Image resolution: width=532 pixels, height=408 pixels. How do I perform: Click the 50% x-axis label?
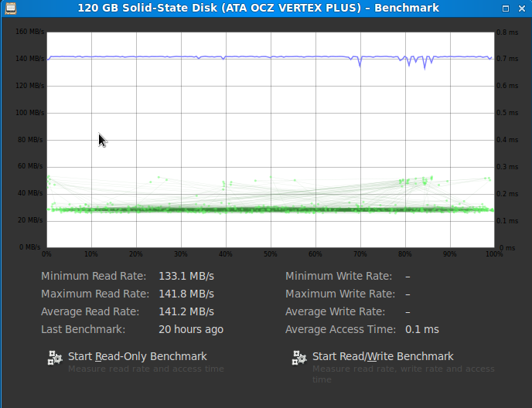coord(271,254)
